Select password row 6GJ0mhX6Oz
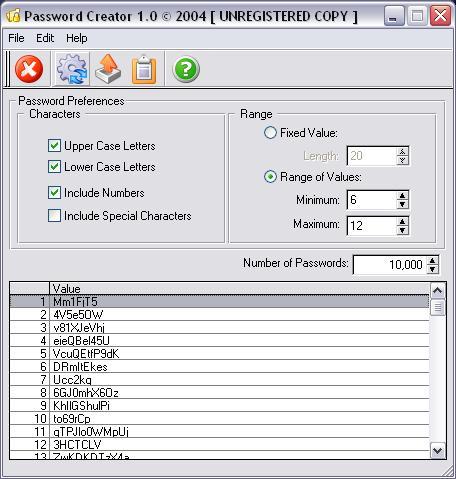The image size is (456, 479). 219,393
